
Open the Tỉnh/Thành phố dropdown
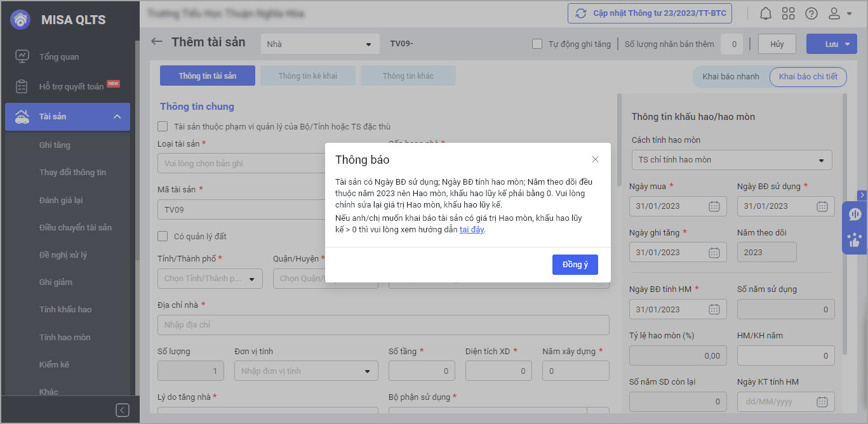210,279
